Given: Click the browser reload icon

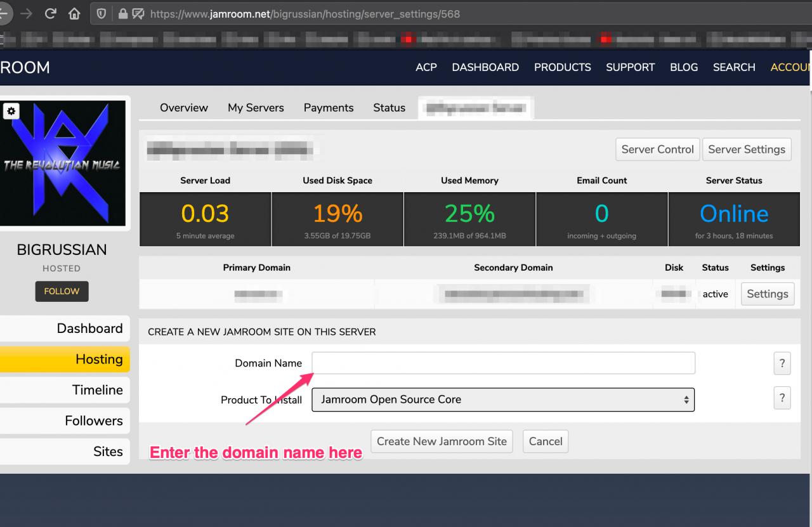Looking at the screenshot, I should 50,14.
